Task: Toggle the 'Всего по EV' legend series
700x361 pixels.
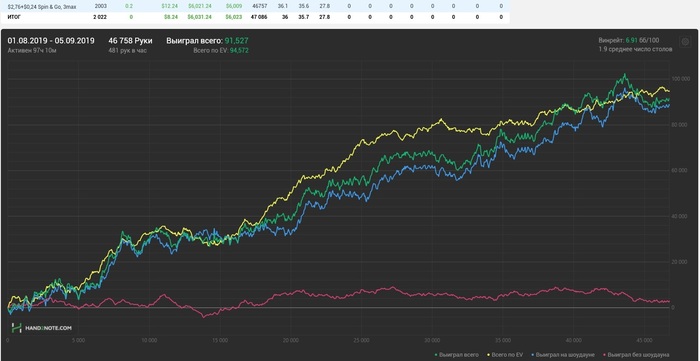Action: pyautogui.click(x=506, y=355)
